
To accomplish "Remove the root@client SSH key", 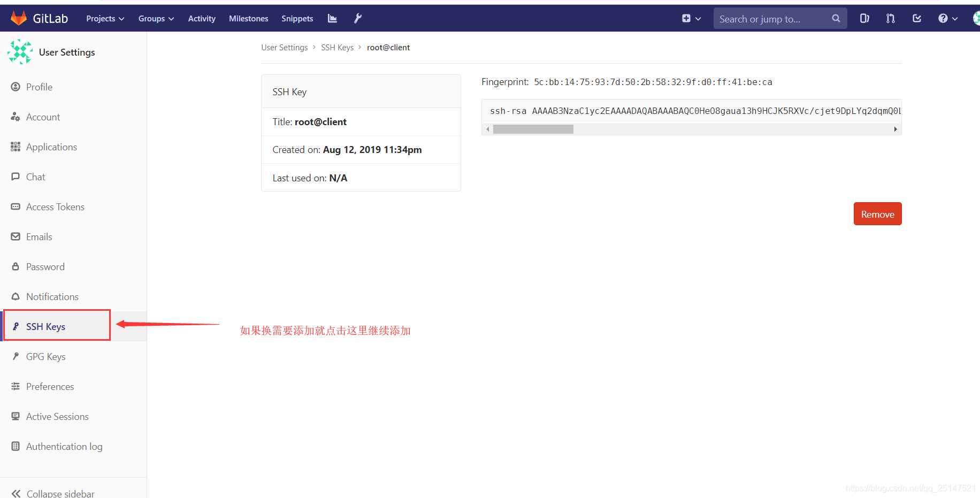I will 877,214.
